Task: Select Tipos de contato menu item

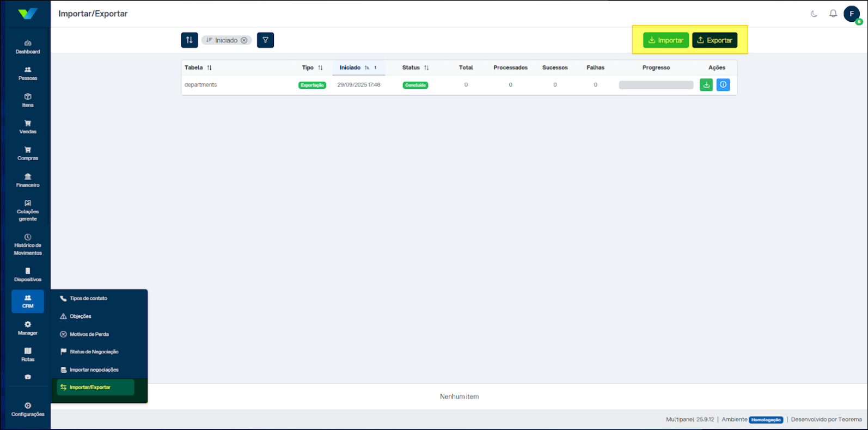Action: tap(88, 298)
